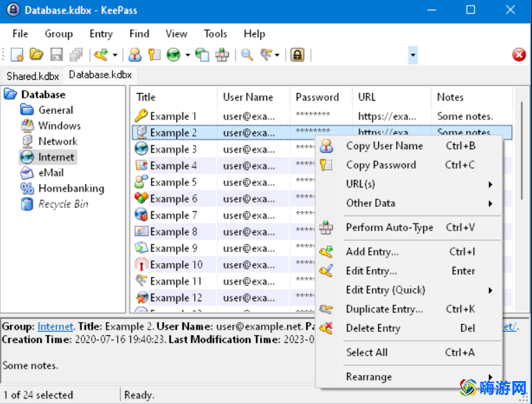Click the Lock Workspace padlock icon
Viewport: 532px width, 404px height.
[298, 55]
